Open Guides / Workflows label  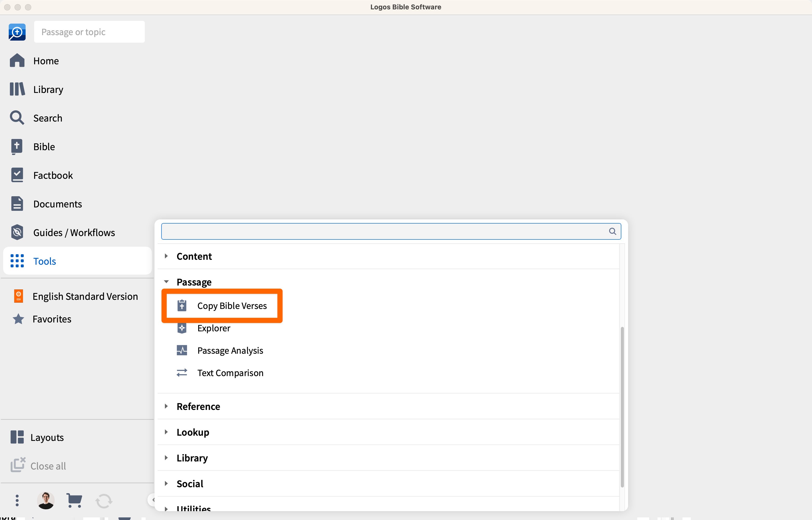(x=74, y=233)
